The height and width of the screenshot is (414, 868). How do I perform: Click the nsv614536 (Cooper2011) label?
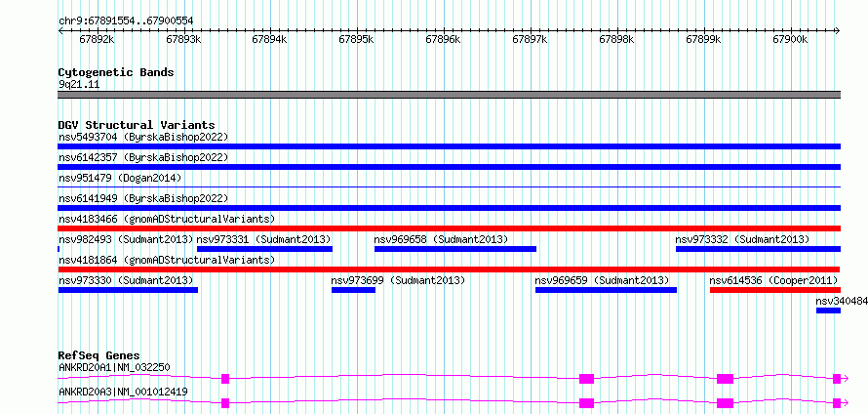click(774, 280)
